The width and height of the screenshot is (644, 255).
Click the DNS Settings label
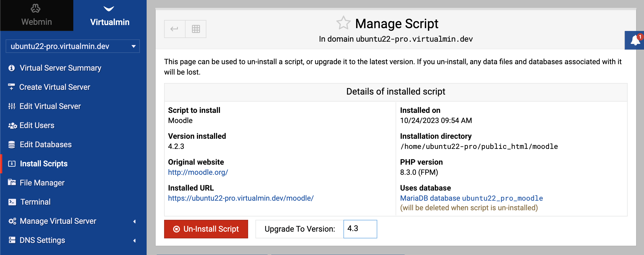(42, 240)
